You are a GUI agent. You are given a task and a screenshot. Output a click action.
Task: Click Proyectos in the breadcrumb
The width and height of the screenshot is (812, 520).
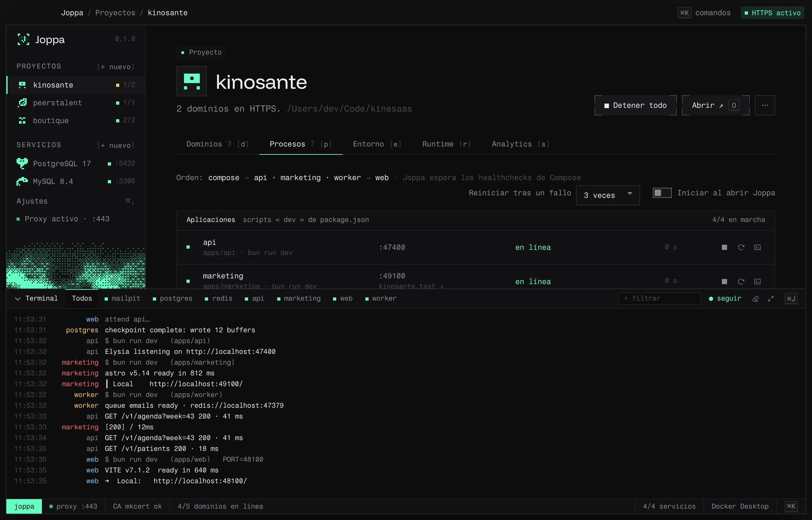coord(115,13)
